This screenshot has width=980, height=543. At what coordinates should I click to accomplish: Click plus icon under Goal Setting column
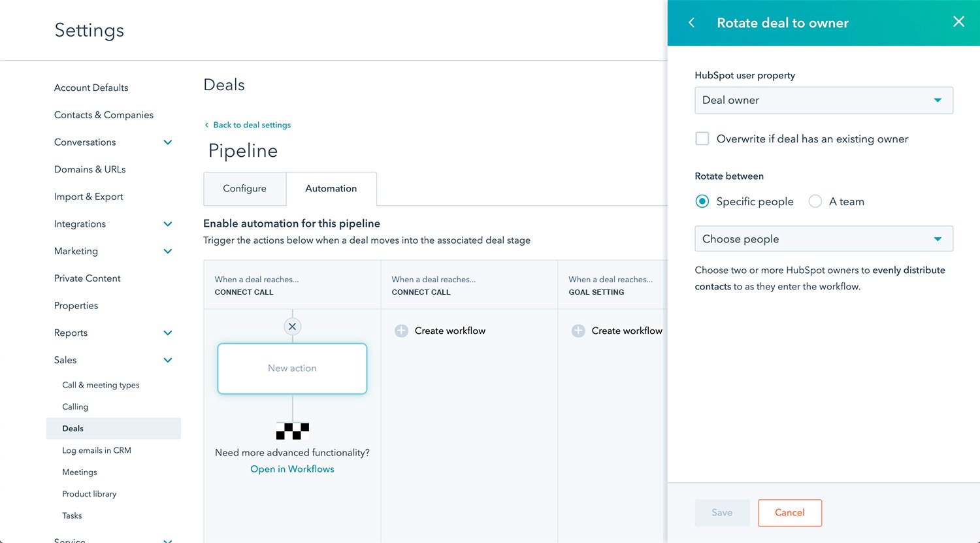pyautogui.click(x=578, y=331)
